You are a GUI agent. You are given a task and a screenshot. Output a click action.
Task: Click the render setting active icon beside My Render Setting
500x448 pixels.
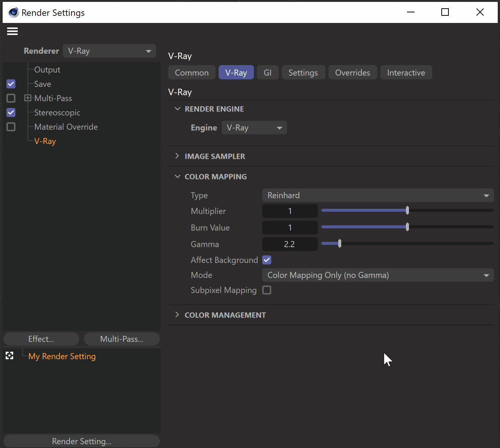tap(9, 355)
